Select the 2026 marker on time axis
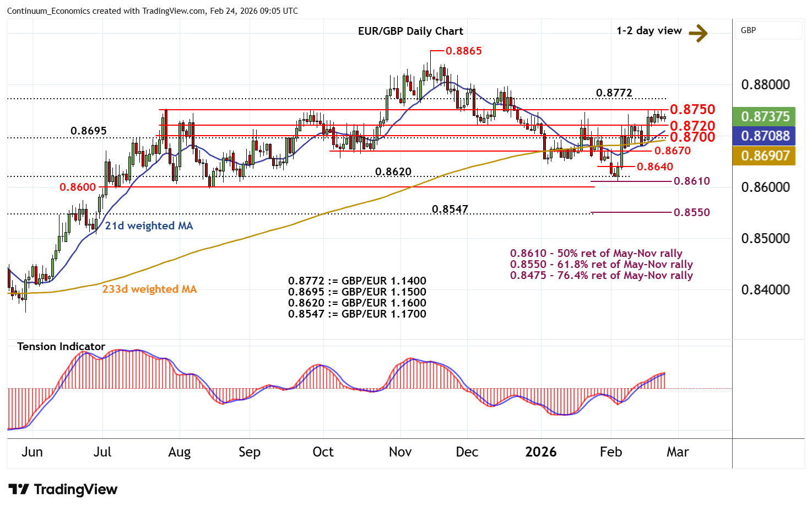Image resolution: width=812 pixels, height=510 pixels. click(540, 452)
